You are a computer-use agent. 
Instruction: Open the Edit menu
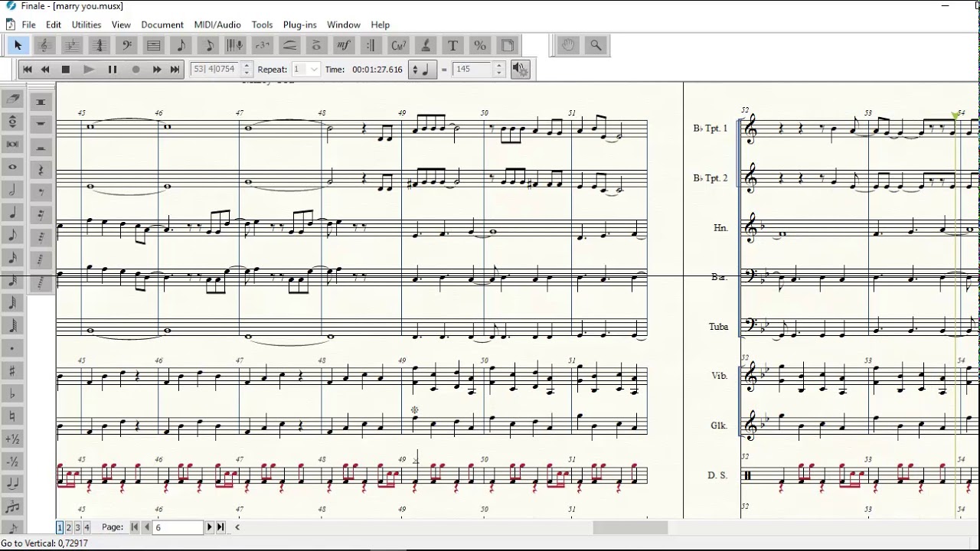(x=54, y=24)
